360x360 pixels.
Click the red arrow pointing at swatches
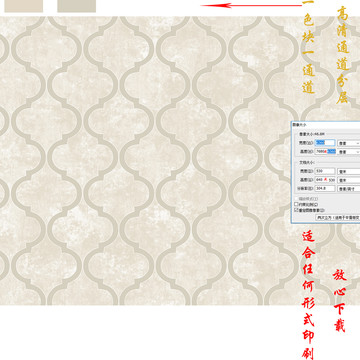tap(251, 5)
